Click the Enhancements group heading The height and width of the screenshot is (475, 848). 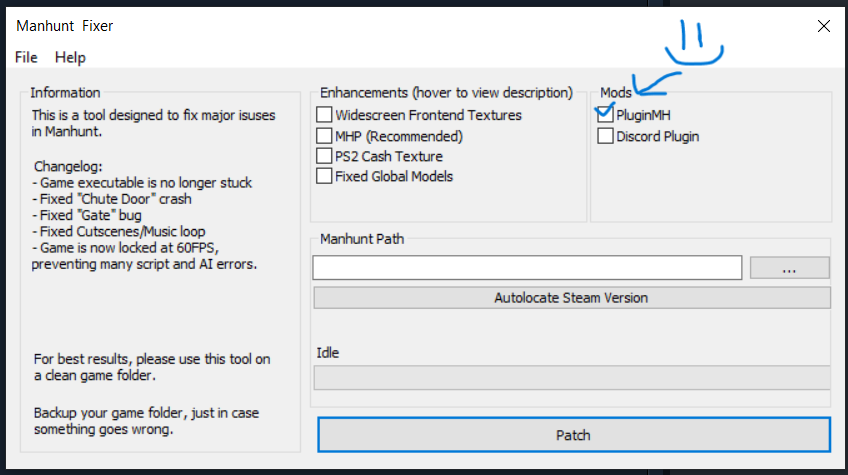[x=446, y=93]
